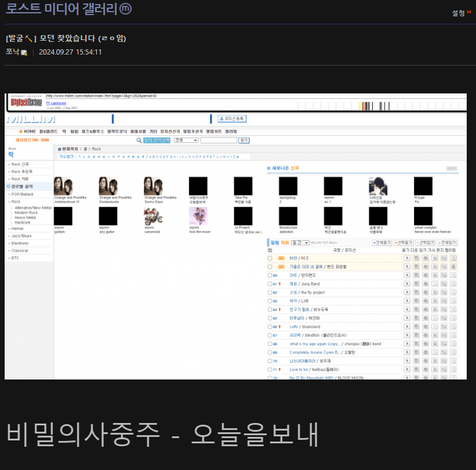Image resolution: width=476 pixels, height=470 pixels.
Task: Expand the Rock genre in the sidebar
Action: (x=16, y=201)
